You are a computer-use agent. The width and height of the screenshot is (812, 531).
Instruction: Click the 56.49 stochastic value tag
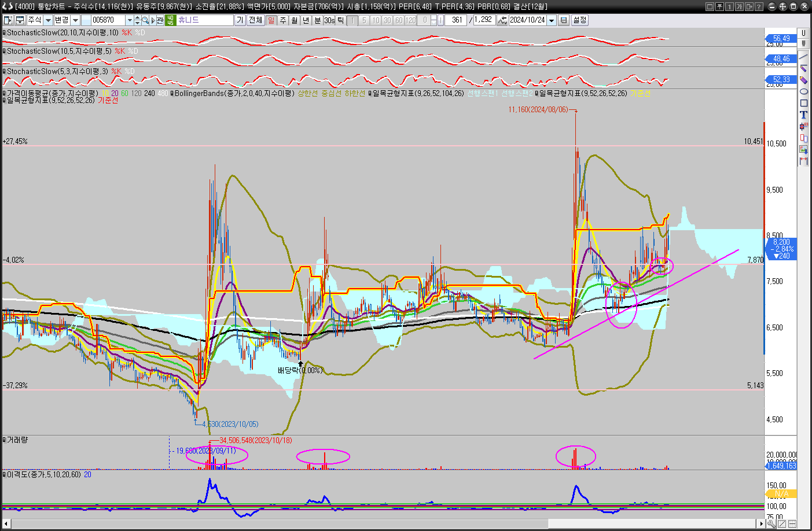pyautogui.click(x=781, y=39)
